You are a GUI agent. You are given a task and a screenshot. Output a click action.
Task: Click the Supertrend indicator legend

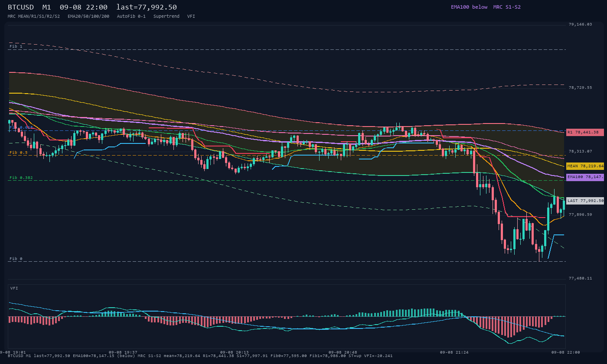coord(166,16)
